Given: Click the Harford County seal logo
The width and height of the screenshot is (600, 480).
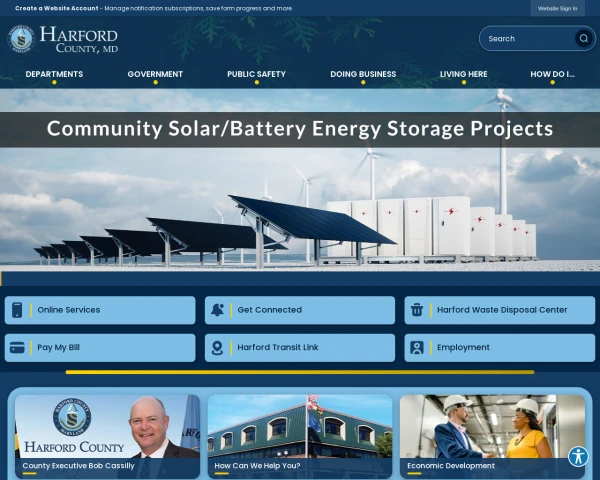Looking at the screenshot, I should 21,39.
